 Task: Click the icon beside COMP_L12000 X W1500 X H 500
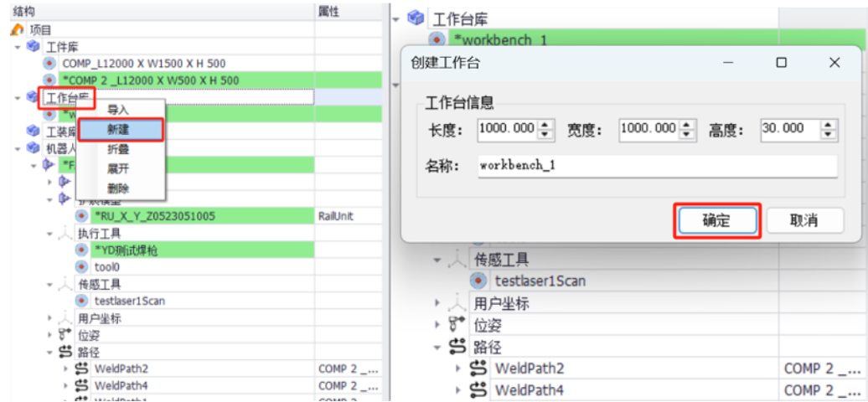[x=49, y=64]
